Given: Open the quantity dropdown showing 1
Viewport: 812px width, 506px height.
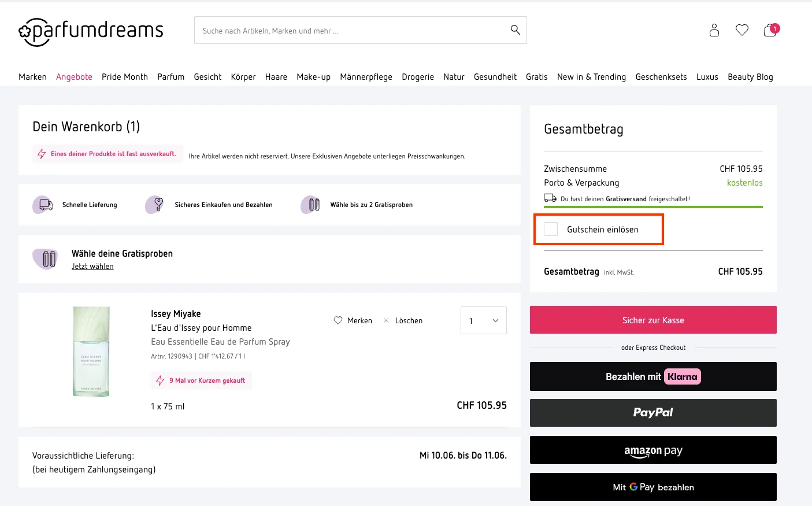Looking at the screenshot, I should (484, 320).
